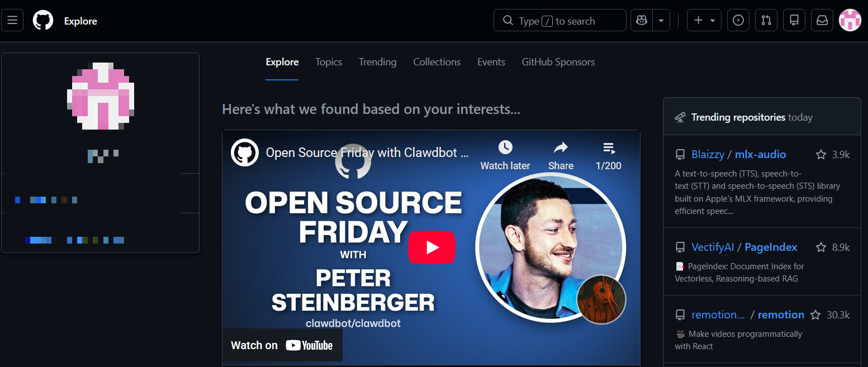Screen dimensions: 868x367
Task: Focus the Type / to search field
Action: point(560,21)
